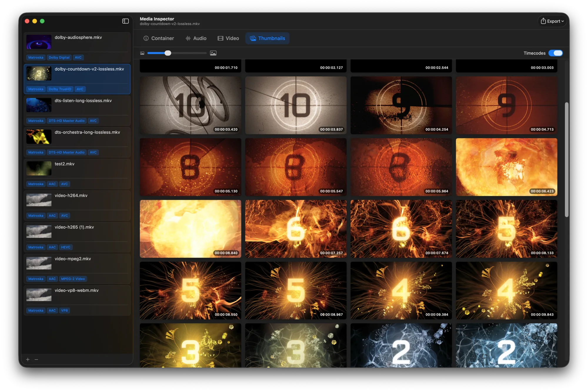
Task: Click the Dolby TrueHD tag
Action: click(x=60, y=89)
